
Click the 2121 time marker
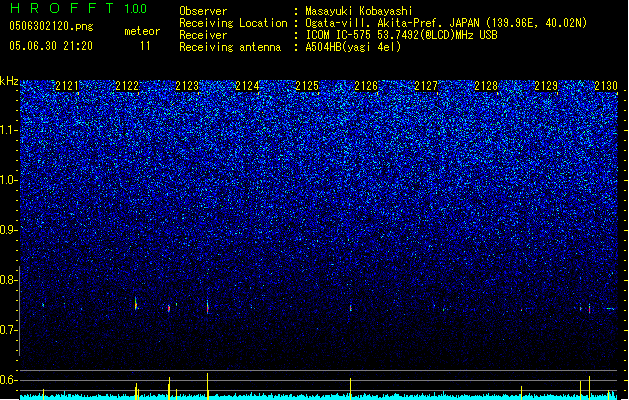coord(67,86)
